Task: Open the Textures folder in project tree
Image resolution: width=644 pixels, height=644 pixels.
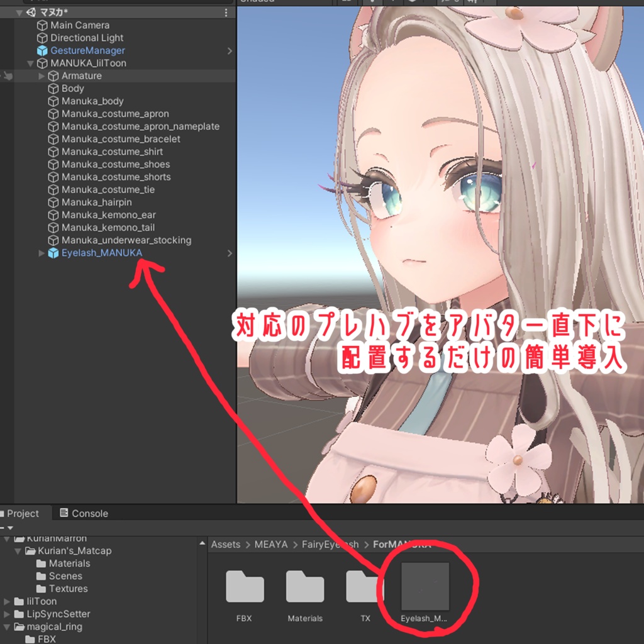Action: coord(68,589)
